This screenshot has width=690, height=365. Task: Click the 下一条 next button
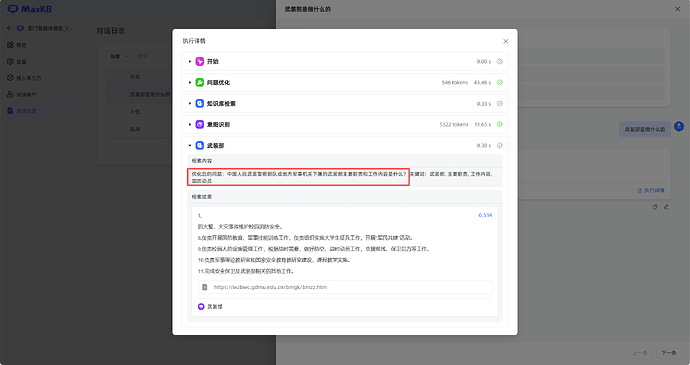[668, 353]
